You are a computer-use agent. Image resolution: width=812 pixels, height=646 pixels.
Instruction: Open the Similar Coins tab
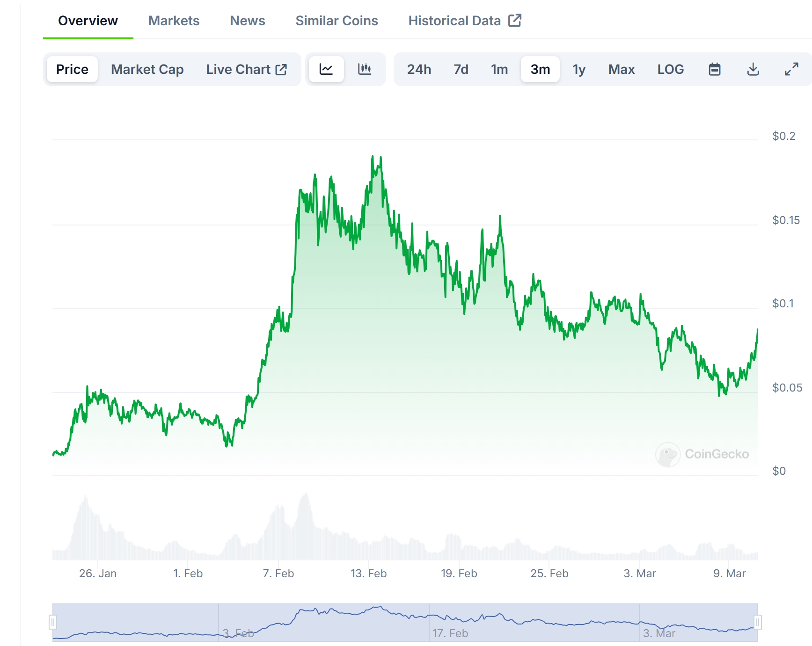(x=337, y=21)
